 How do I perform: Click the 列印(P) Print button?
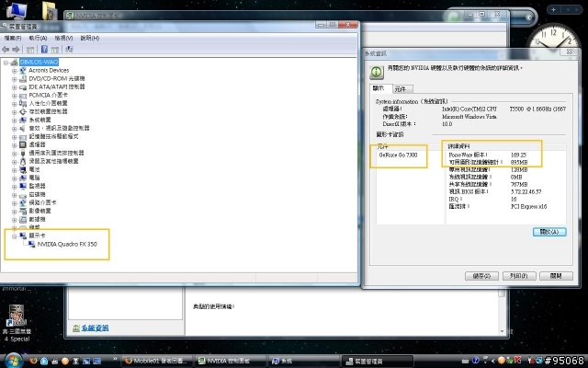(519, 276)
